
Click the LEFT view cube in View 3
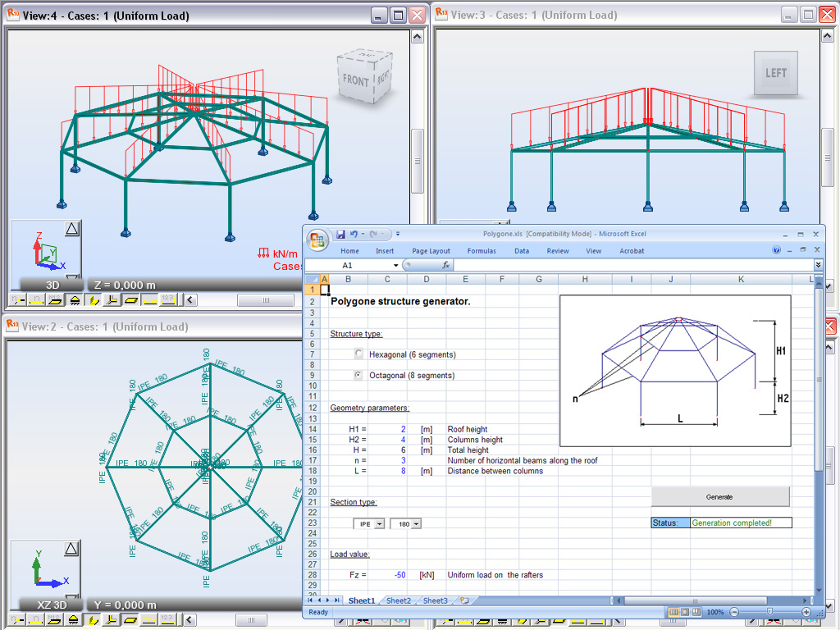[x=775, y=73]
